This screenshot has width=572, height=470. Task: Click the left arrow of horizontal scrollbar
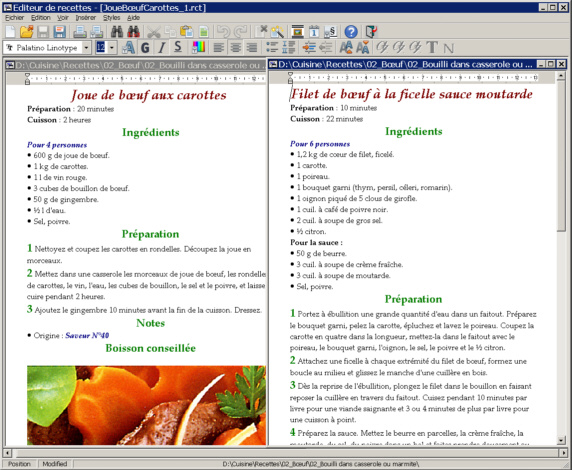coord(7,453)
